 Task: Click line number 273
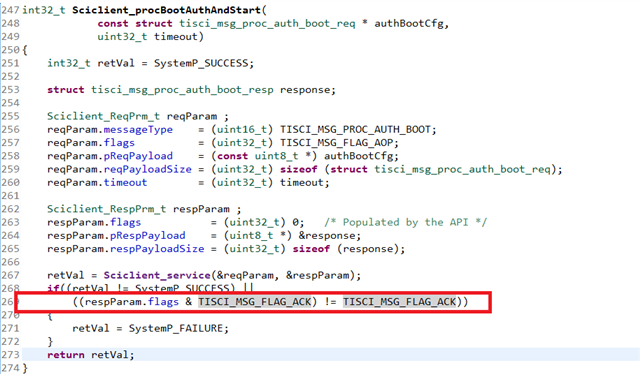click(10, 355)
